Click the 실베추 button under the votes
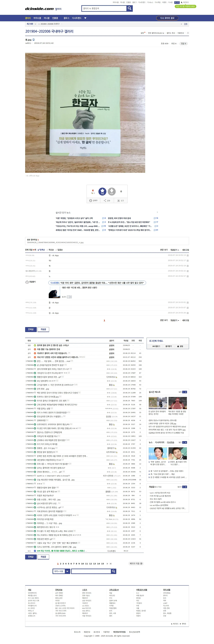 pos(94,200)
